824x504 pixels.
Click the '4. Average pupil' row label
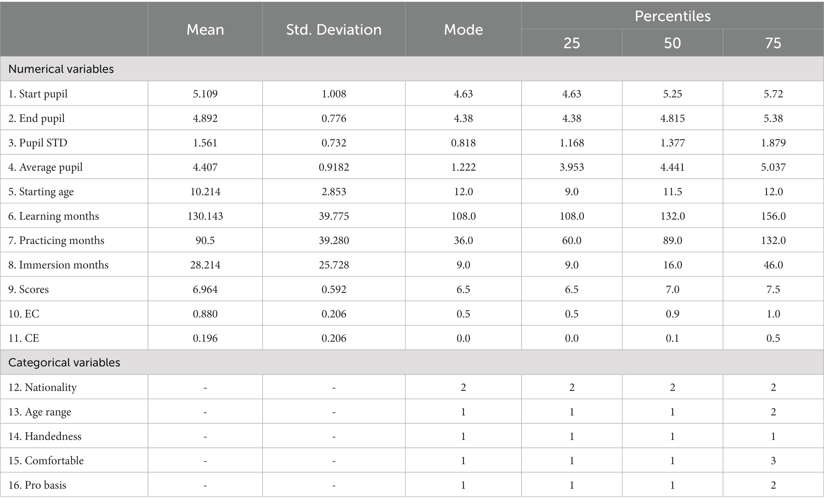coord(45,167)
